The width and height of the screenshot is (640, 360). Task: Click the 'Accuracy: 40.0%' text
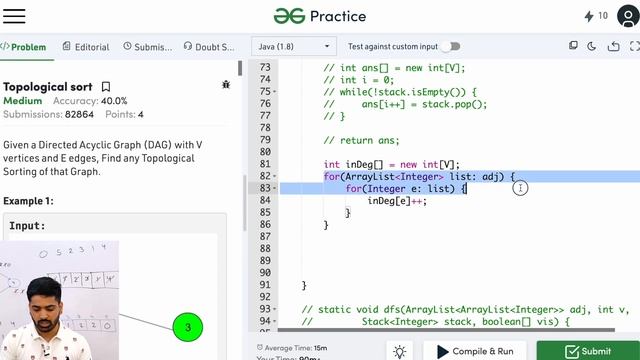click(90, 101)
